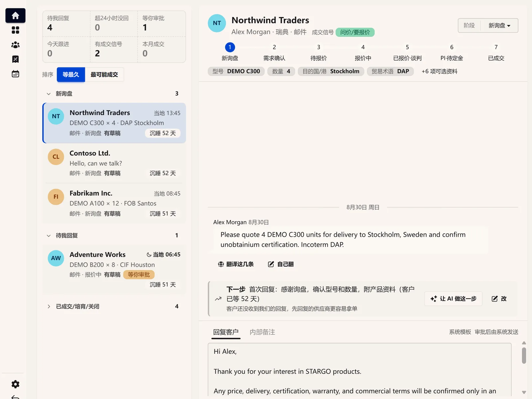Click the 有成交信号 stat card
The image size is (532, 399).
[114, 50]
